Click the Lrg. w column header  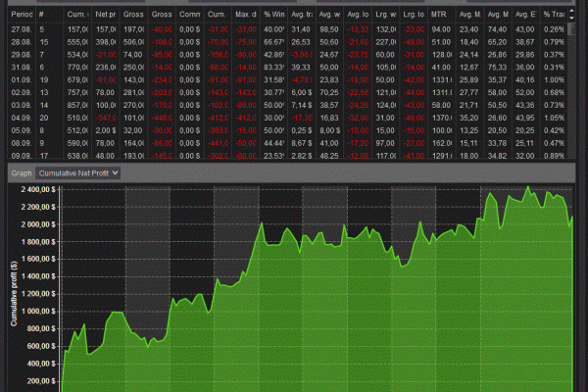point(386,15)
